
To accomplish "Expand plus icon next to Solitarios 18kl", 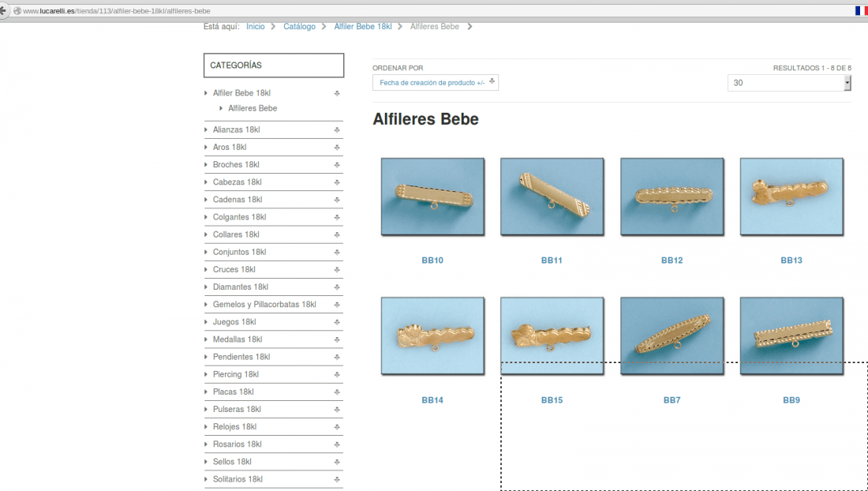I will [x=337, y=479].
